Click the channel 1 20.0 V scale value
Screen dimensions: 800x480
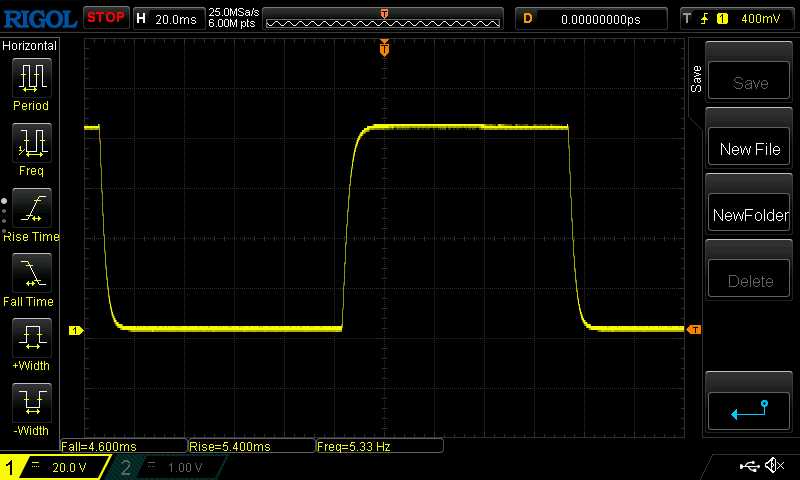coord(69,468)
